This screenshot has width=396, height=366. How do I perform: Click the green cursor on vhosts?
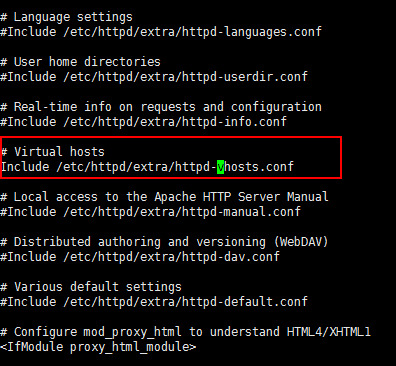click(x=220, y=167)
